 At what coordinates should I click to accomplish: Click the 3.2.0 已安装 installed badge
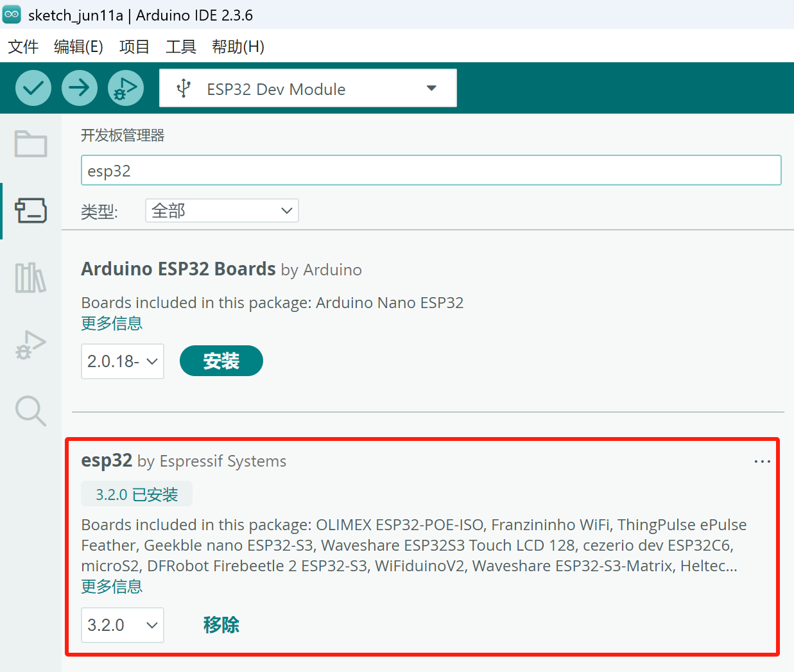point(137,495)
